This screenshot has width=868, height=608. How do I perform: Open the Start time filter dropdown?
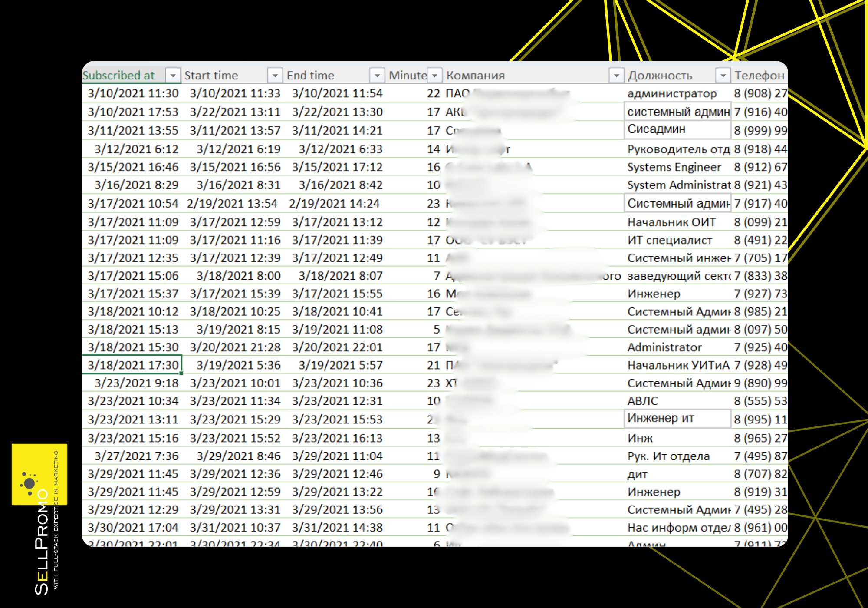click(275, 76)
